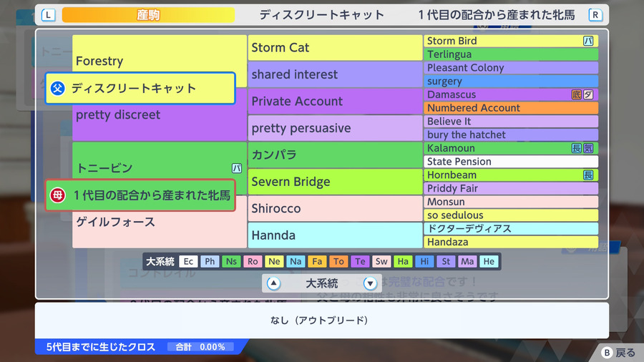Select sire box ディスクリートキャット

tap(140, 88)
